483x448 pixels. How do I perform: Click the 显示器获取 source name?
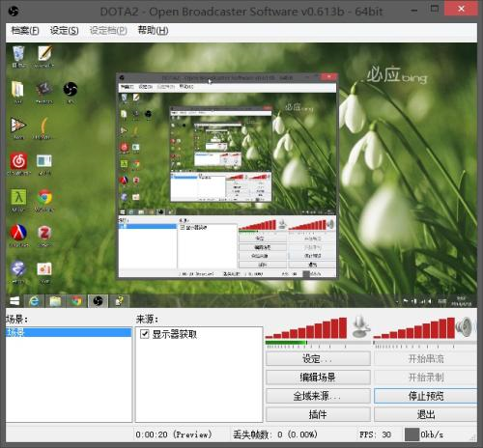point(174,334)
